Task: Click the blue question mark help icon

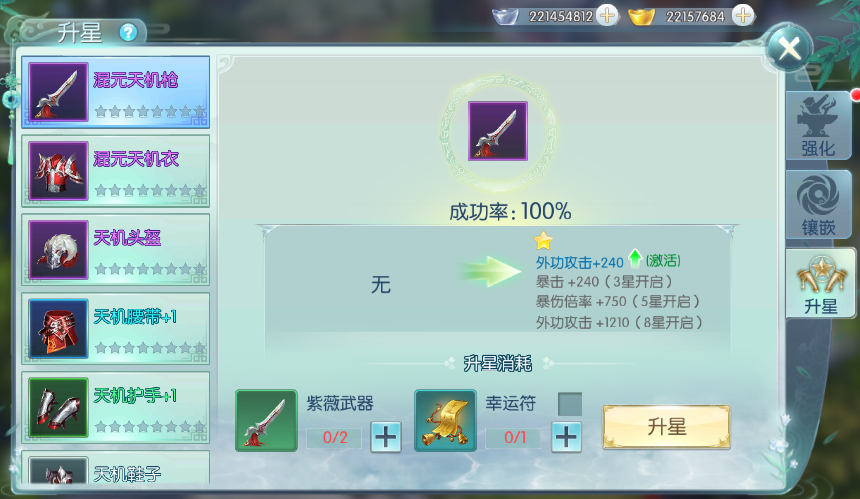Action: click(128, 33)
